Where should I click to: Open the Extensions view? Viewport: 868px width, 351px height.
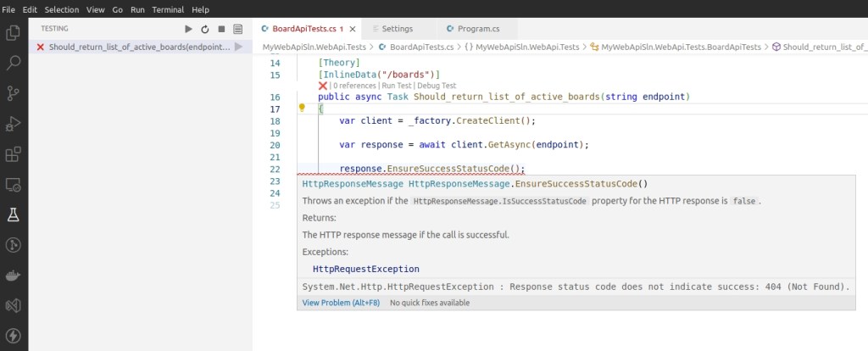pos(14,154)
